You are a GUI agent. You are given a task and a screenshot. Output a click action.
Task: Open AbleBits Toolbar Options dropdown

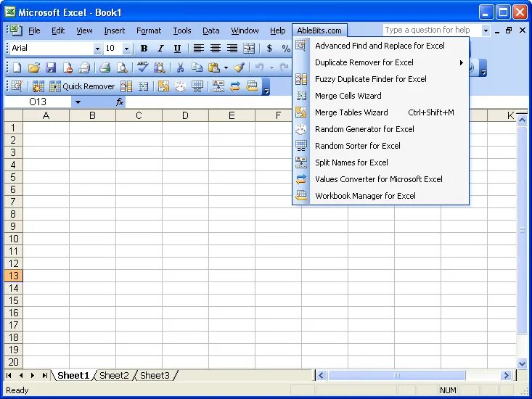pos(266,87)
